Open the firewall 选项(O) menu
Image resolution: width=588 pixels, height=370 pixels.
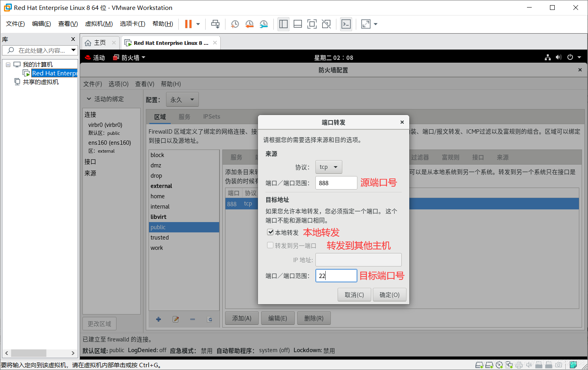(x=118, y=84)
